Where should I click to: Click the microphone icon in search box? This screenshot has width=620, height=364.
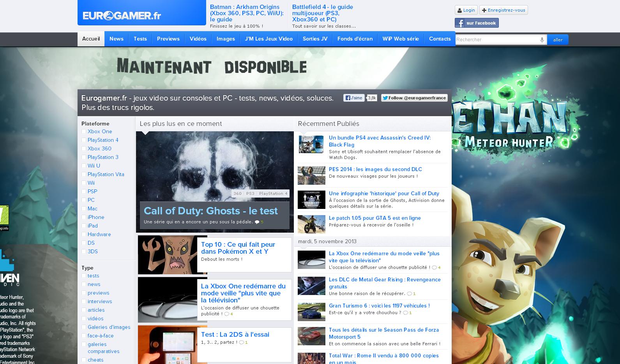pyautogui.click(x=542, y=40)
